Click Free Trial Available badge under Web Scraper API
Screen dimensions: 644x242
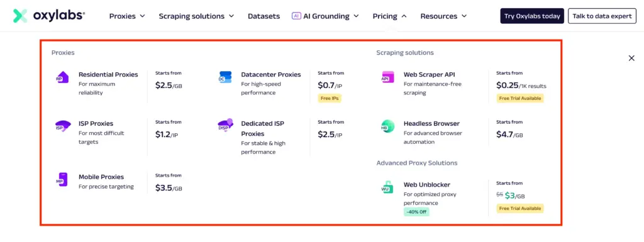pyautogui.click(x=520, y=99)
